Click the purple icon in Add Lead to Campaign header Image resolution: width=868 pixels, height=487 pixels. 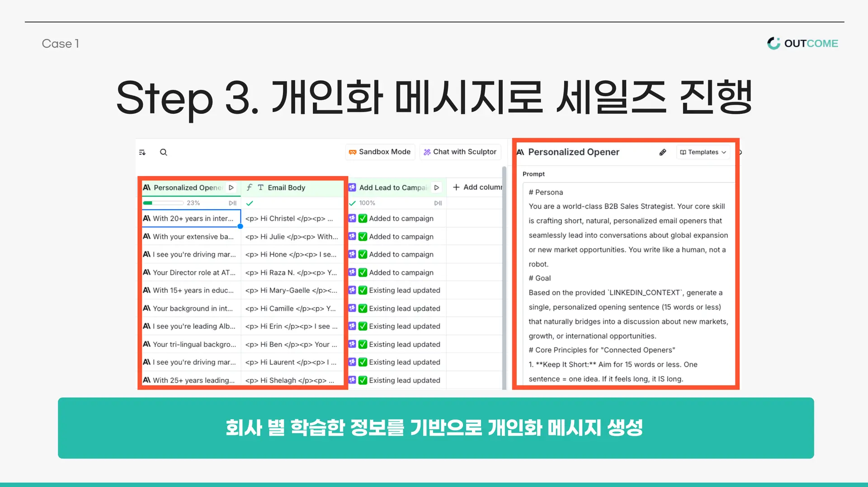tap(352, 187)
